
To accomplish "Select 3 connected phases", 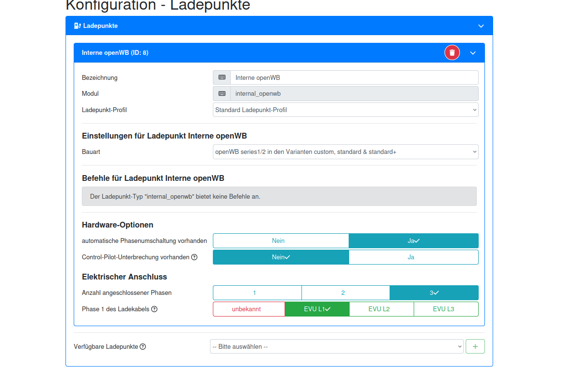I will (x=434, y=292).
